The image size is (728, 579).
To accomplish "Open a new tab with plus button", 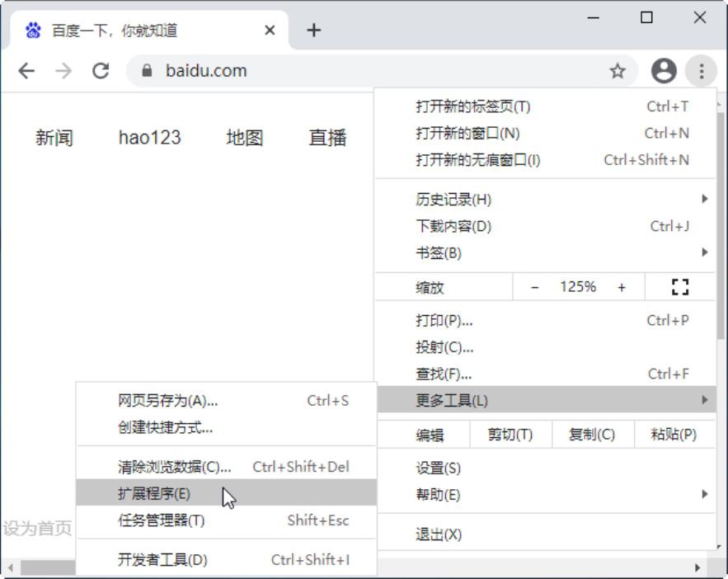I will pyautogui.click(x=314, y=31).
